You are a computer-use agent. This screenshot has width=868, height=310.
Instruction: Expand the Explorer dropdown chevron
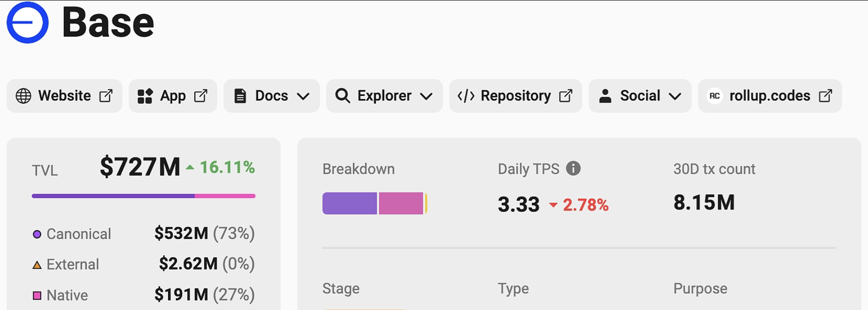(x=426, y=96)
